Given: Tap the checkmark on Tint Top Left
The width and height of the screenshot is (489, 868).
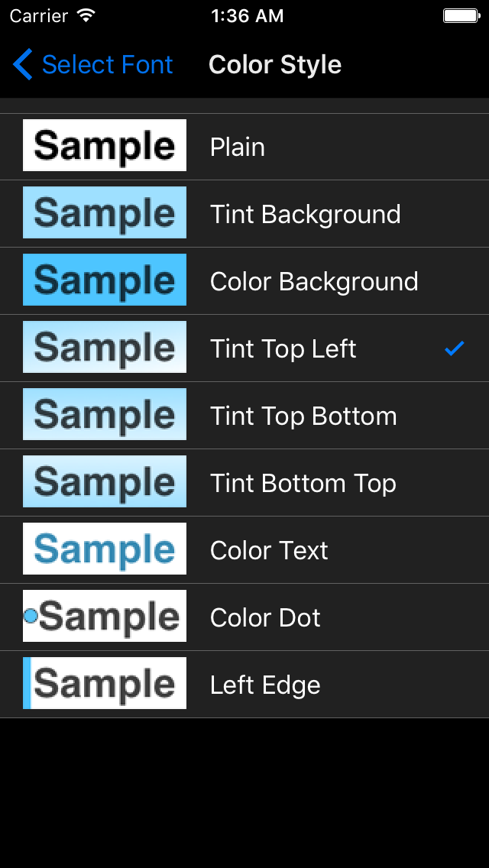Looking at the screenshot, I should tap(455, 348).
